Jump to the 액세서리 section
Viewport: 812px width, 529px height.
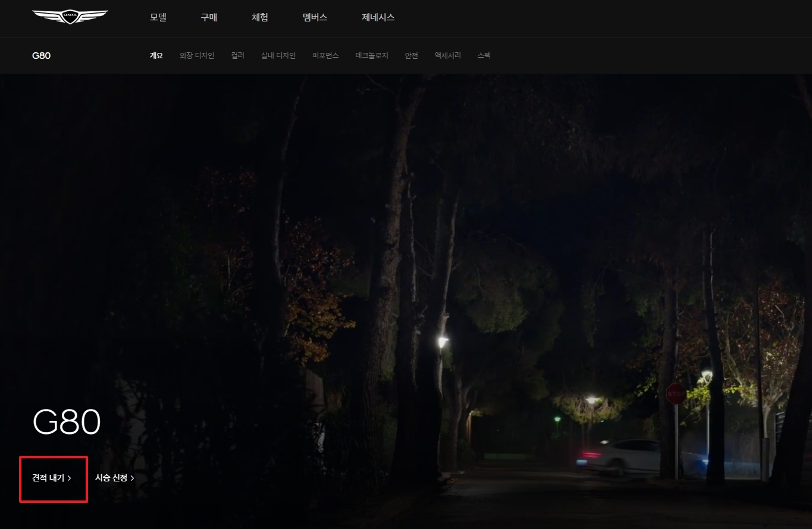click(x=448, y=55)
